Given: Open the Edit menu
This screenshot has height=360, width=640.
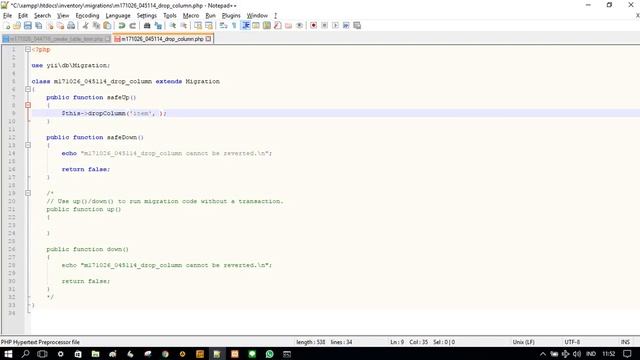Looking at the screenshot, I should [23, 16].
